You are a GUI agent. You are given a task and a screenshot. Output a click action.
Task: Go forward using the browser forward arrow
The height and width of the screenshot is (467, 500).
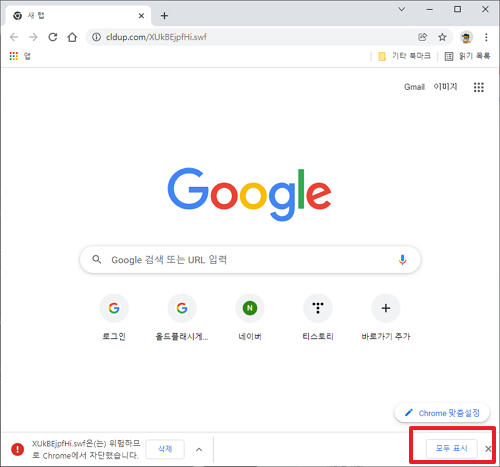click(33, 37)
